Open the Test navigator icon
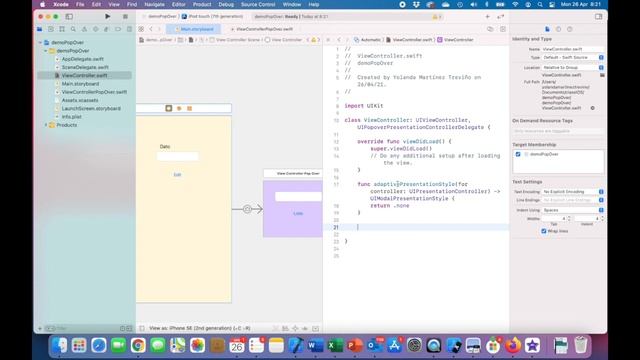 [x=96, y=29]
